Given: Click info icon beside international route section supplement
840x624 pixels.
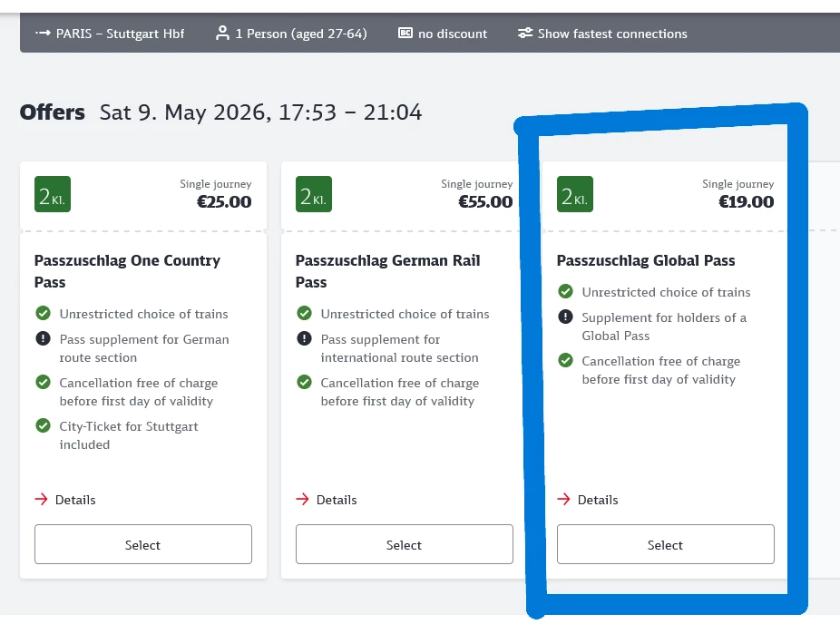Looking at the screenshot, I should pyautogui.click(x=304, y=339).
